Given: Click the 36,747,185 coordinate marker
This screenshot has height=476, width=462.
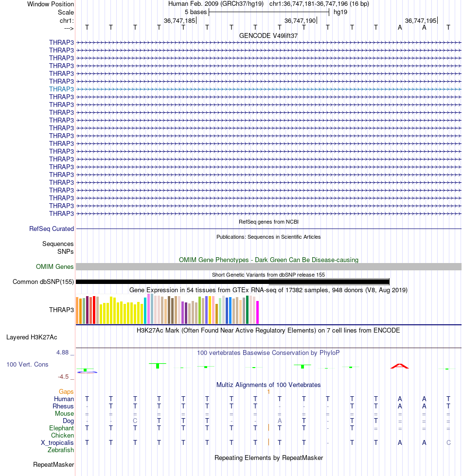Looking at the screenshot, I should (x=179, y=20).
